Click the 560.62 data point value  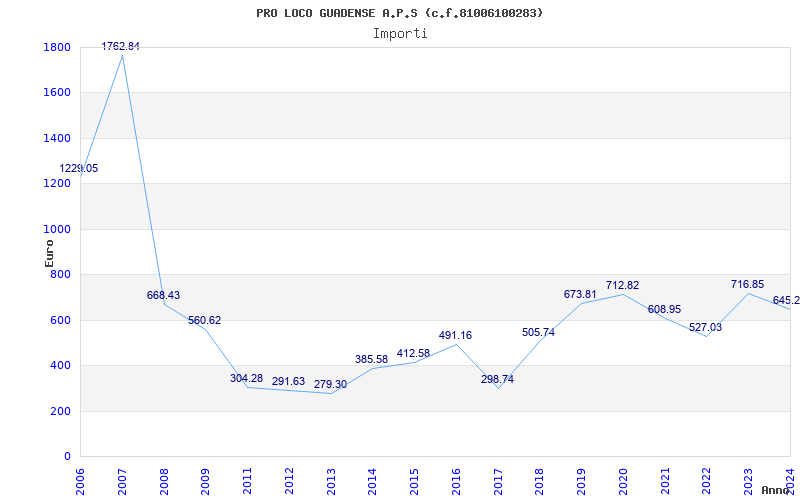[x=205, y=320]
